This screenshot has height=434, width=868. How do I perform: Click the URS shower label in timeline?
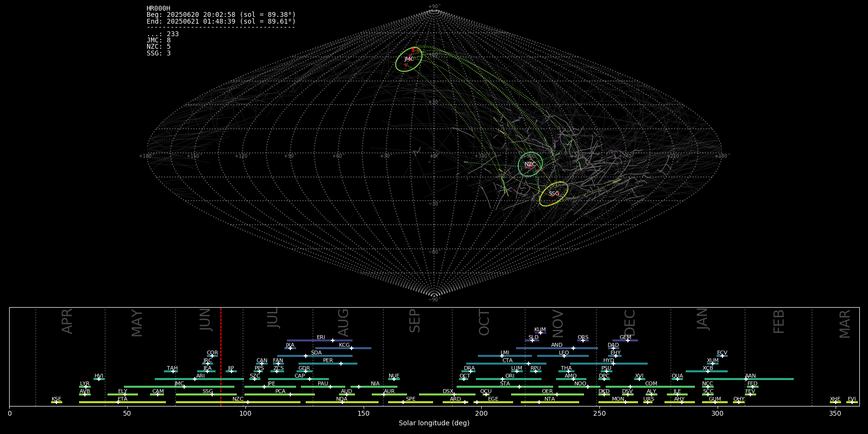pyautogui.click(x=649, y=399)
